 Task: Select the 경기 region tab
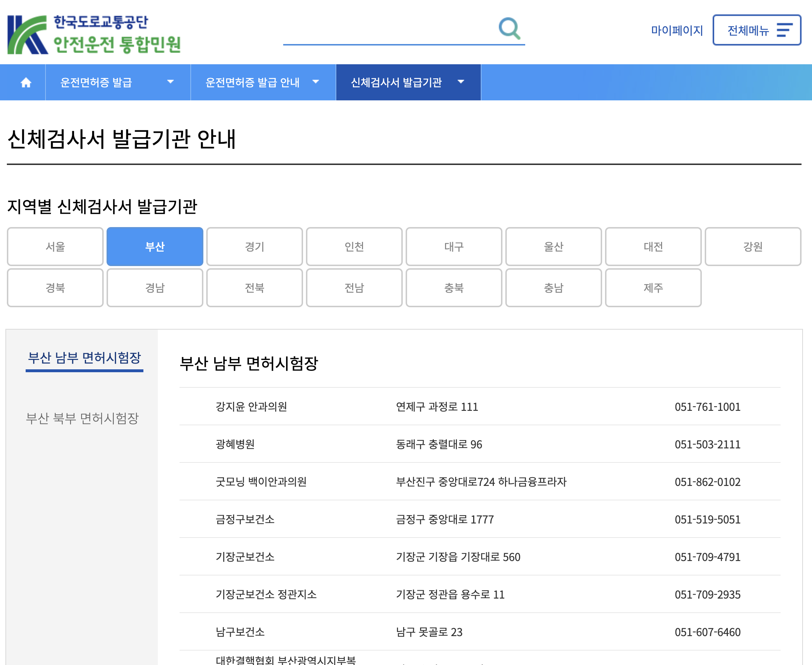click(254, 247)
